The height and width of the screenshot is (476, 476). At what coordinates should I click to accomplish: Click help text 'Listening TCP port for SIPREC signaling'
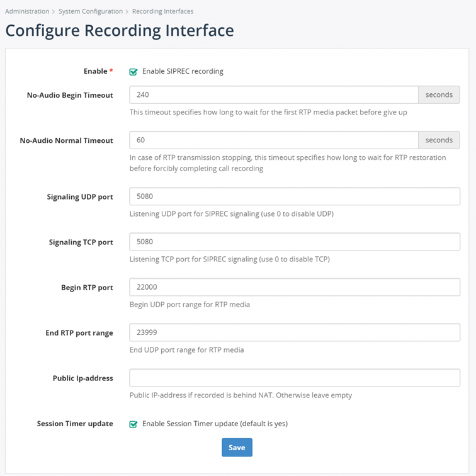pos(230,259)
